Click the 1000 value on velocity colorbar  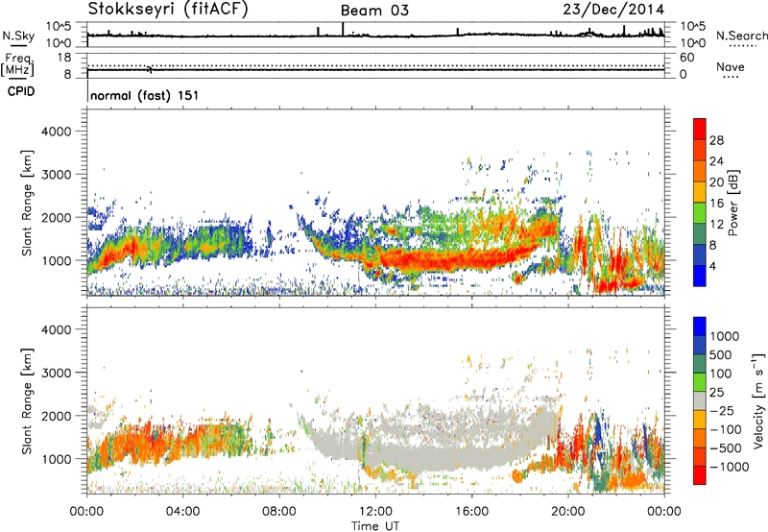725,336
